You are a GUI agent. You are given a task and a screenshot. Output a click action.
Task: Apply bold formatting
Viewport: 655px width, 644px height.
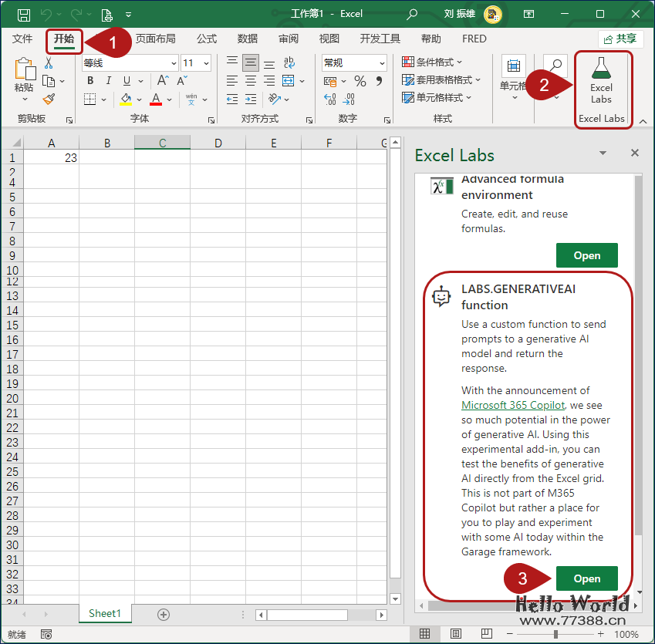pos(89,80)
